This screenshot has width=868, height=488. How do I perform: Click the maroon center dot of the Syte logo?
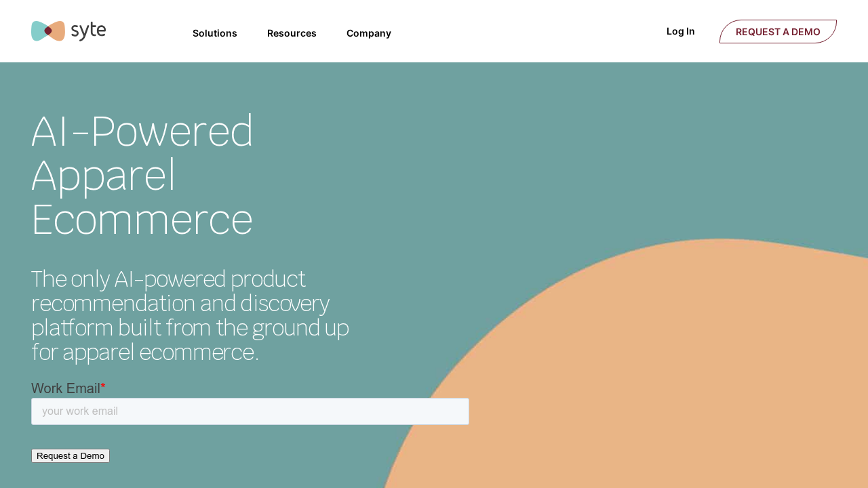tap(48, 31)
